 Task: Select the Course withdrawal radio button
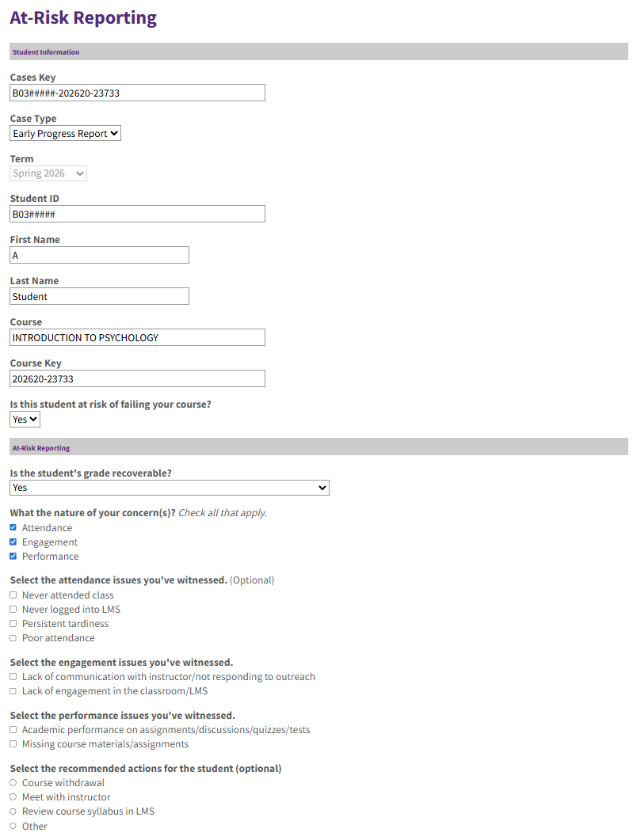coord(13,783)
